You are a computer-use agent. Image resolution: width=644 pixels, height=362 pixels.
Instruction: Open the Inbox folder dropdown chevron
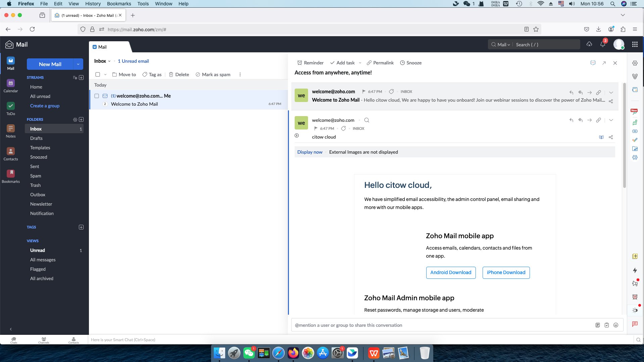109,61
